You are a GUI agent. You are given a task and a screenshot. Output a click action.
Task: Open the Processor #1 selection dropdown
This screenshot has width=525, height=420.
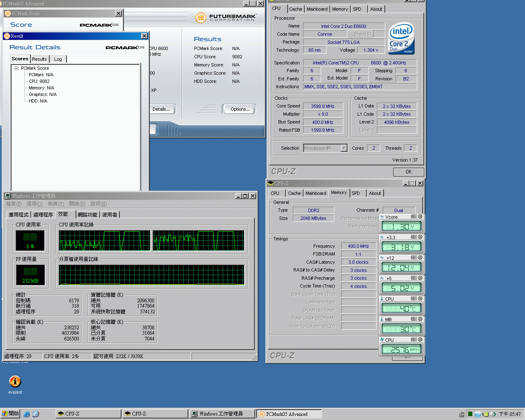344,148
